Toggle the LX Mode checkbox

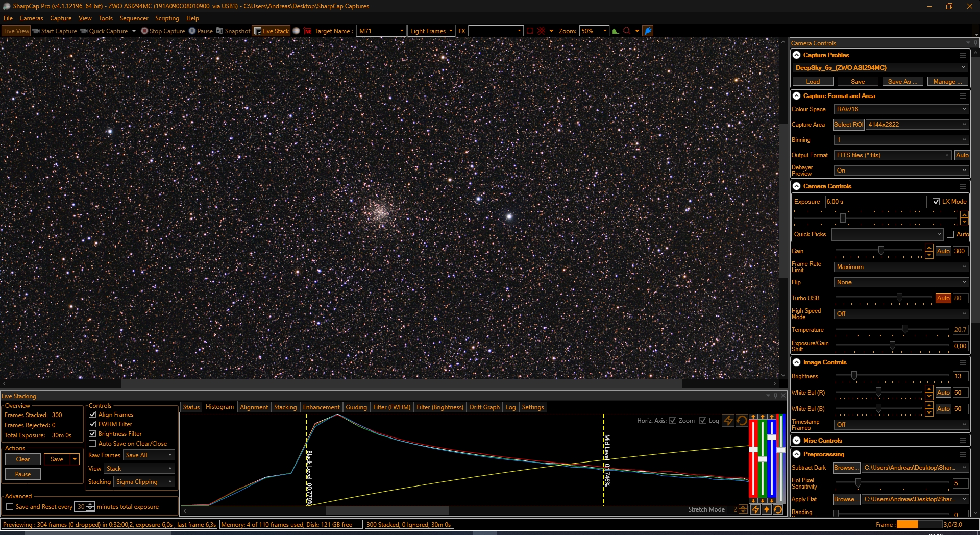[x=936, y=202]
